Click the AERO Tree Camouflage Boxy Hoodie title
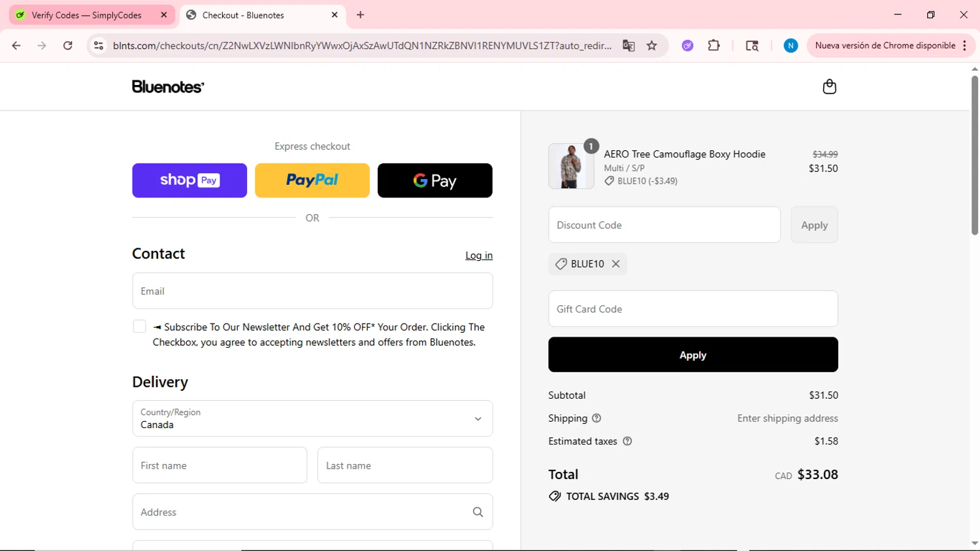This screenshot has height=551, width=980. [684, 154]
